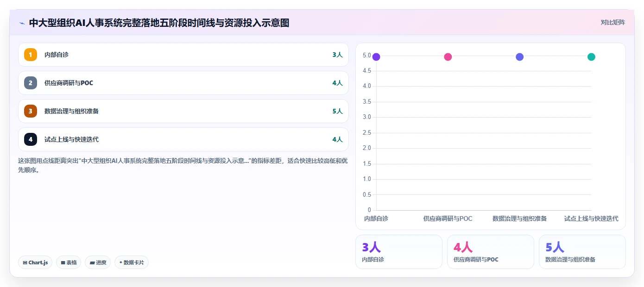Click the 表格 tag
Image resolution: width=644 pixels, height=287 pixels.
point(69,262)
